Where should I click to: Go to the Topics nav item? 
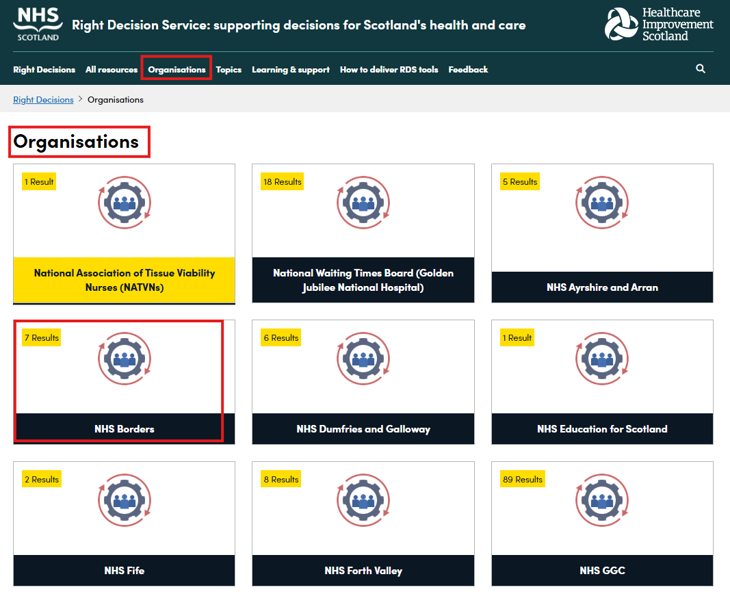click(x=229, y=69)
